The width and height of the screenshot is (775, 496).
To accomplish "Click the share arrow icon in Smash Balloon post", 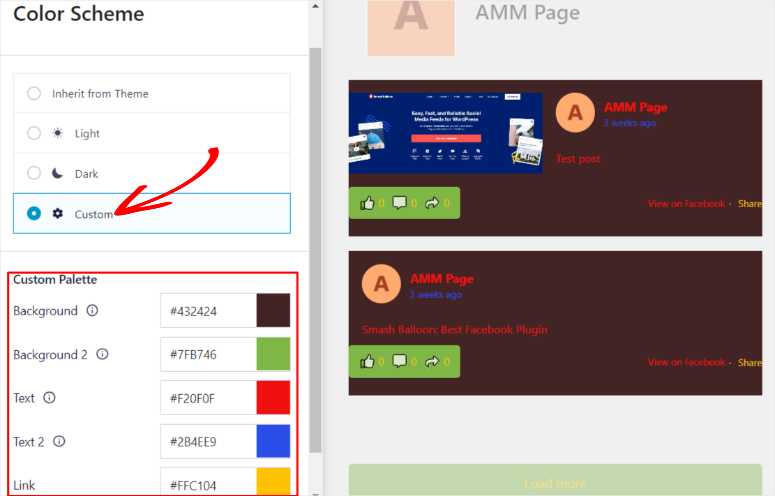I will click(432, 362).
